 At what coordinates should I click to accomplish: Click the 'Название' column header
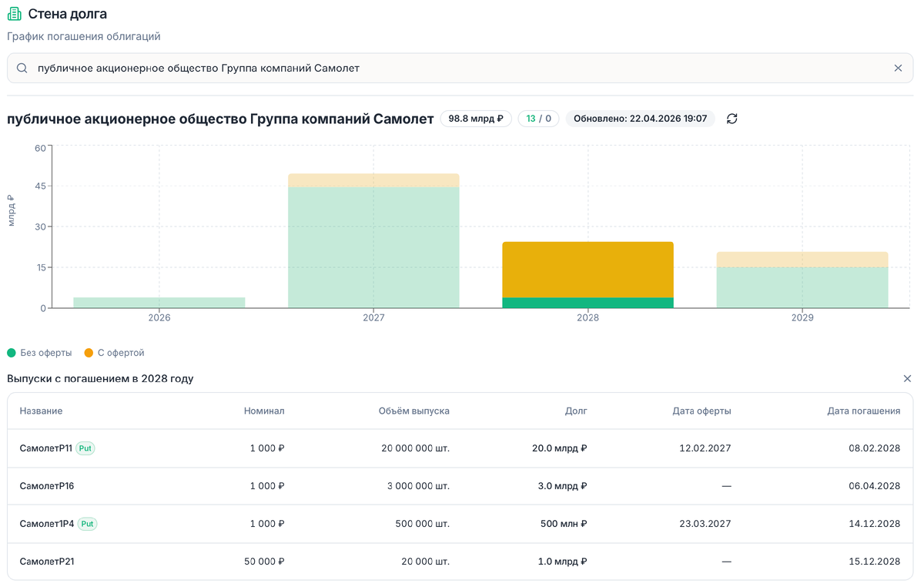[41, 411]
